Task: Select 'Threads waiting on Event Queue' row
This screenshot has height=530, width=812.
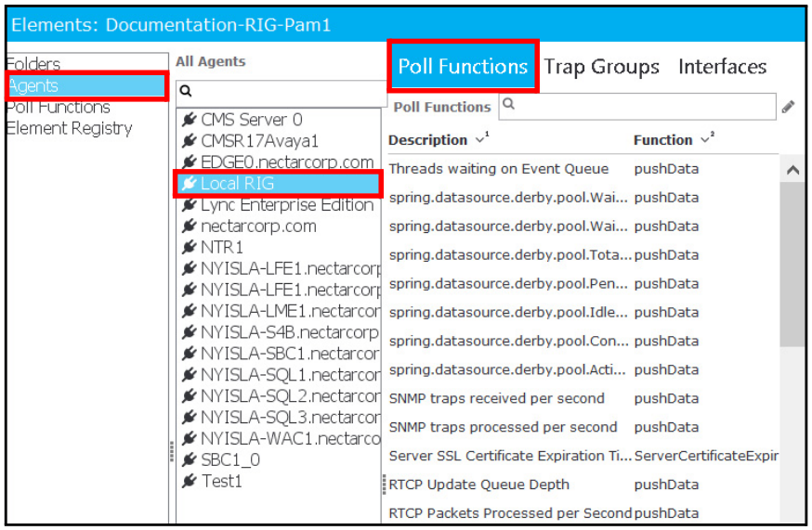Action: click(583, 169)
